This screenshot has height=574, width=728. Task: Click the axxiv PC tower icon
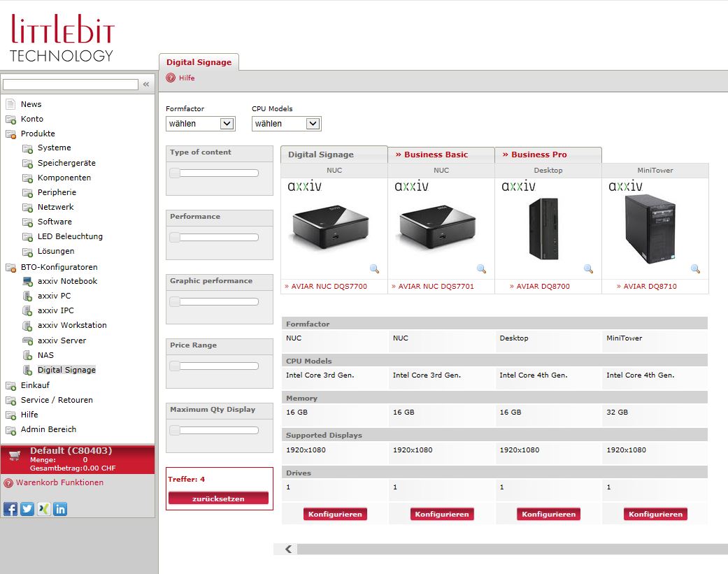27,296
